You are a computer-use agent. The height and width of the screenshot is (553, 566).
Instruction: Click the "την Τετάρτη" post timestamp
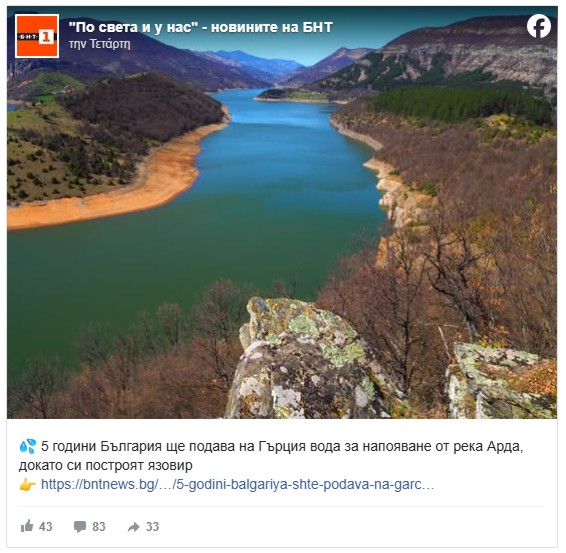[x=100, y=44]
